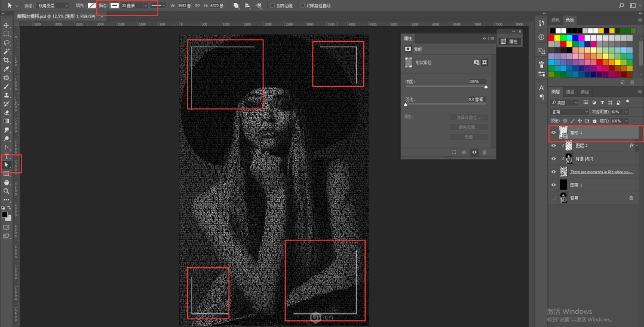The height and width of the screenshot is (327, 644).
Task: Toggle visibility of 图层 1 layer
Action: click(554, 185)
